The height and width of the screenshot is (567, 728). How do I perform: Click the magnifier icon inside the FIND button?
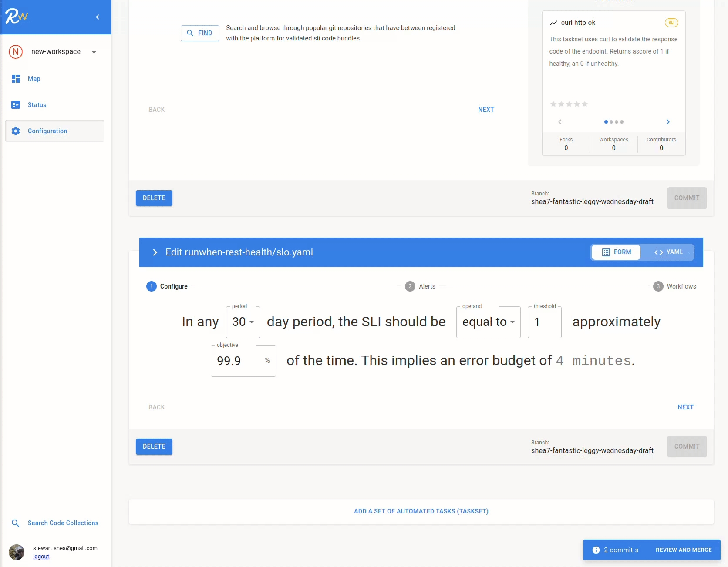190,33
